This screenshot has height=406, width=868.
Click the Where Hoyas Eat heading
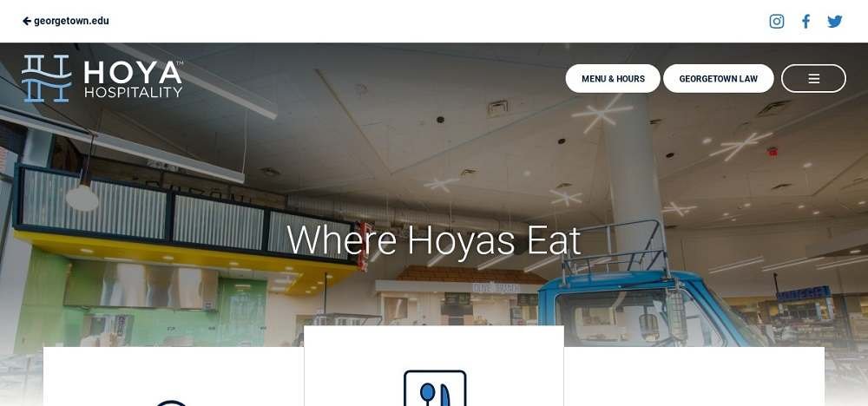coord(433,240)
